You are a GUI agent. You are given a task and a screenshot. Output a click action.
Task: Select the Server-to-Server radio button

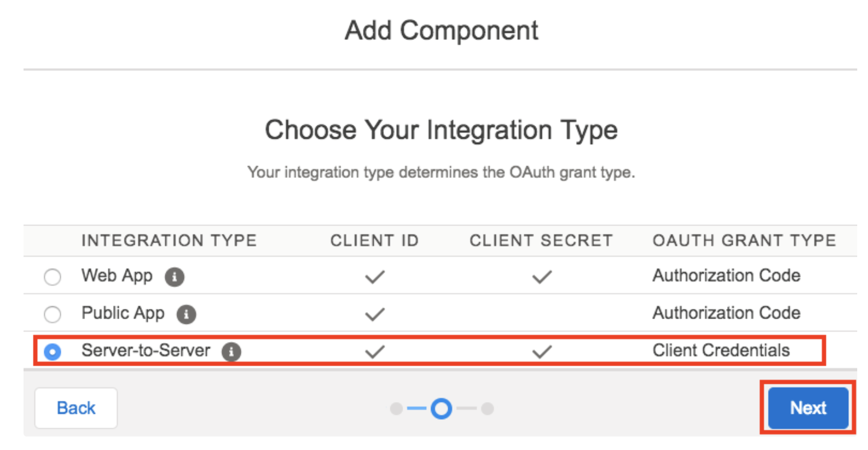[x=52, y=351]
